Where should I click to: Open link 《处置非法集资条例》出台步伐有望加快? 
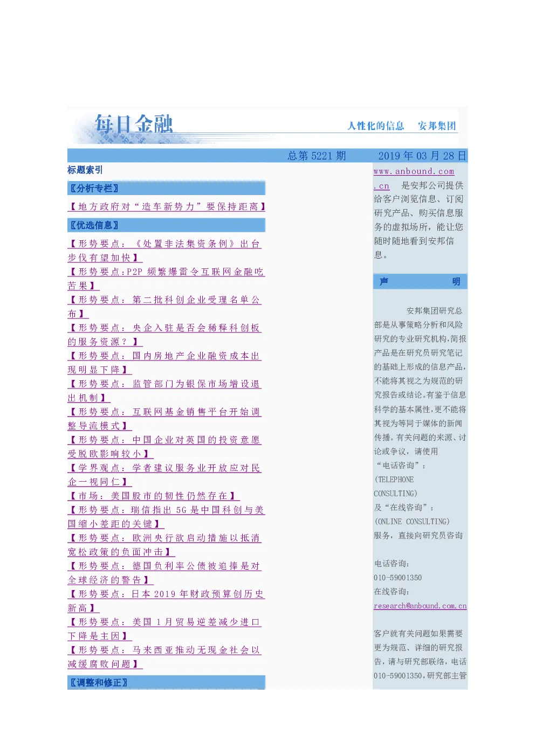point(164,251)
